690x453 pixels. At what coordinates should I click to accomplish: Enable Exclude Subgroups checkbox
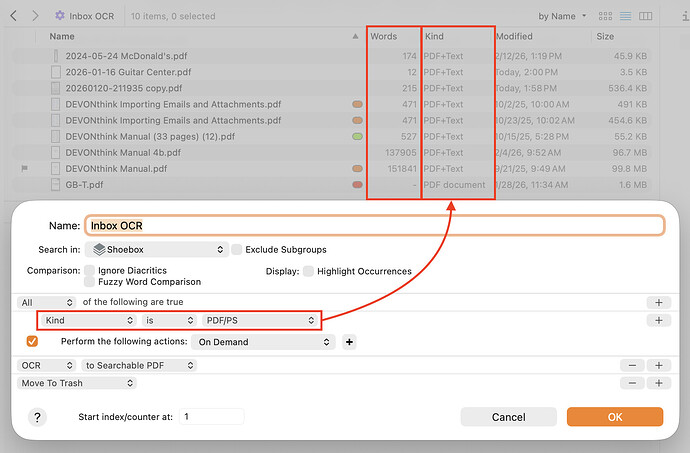click(x=238, y=249)
